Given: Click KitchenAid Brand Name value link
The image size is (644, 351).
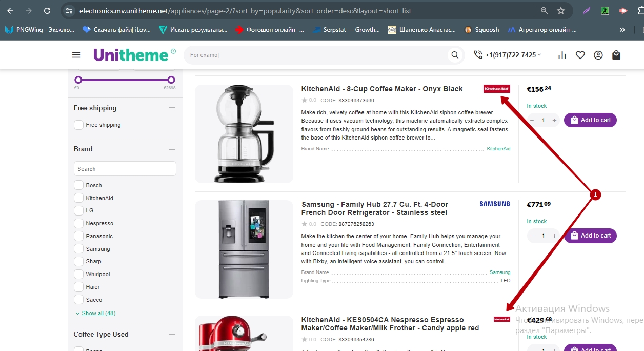Looking at the screenshot, I should click(x=498, y=149).
